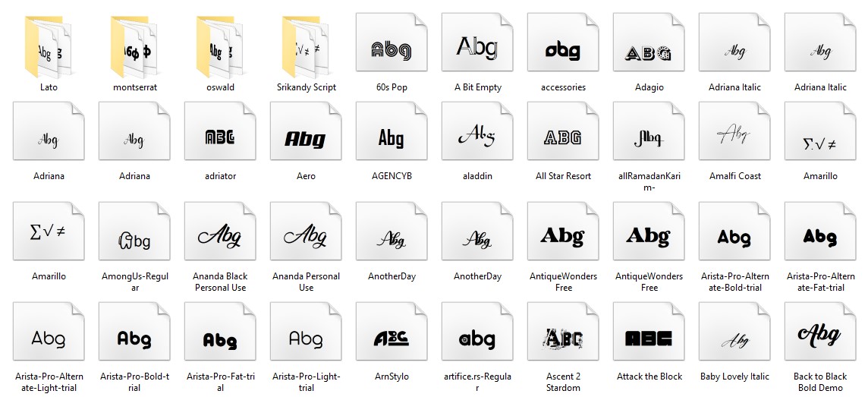
Task: Select the adriator font file
Action: coord(220,137)
